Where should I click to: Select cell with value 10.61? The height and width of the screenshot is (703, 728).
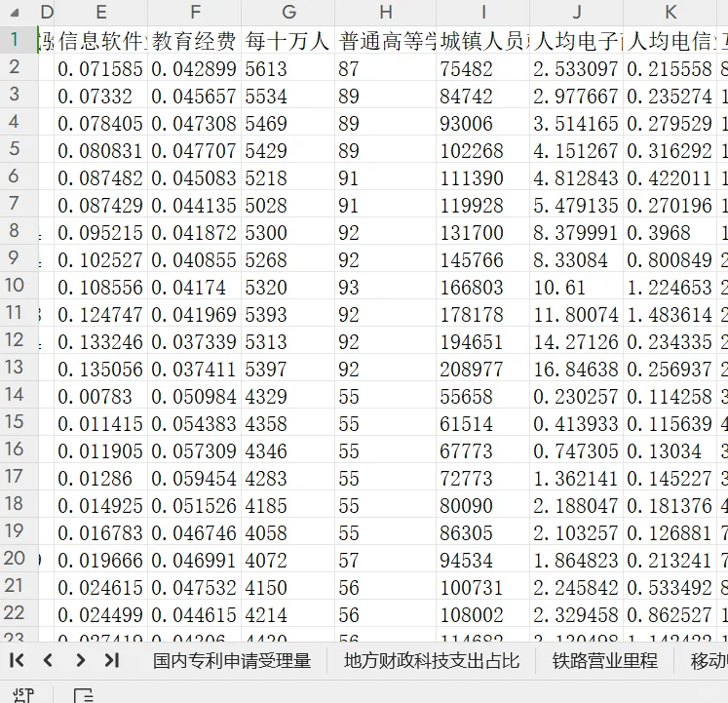tap(577, 287)
